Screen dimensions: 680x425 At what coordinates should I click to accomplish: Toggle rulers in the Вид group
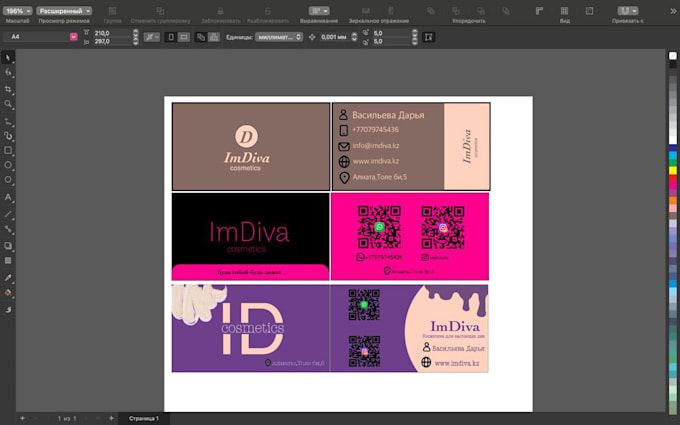(539, 11)
